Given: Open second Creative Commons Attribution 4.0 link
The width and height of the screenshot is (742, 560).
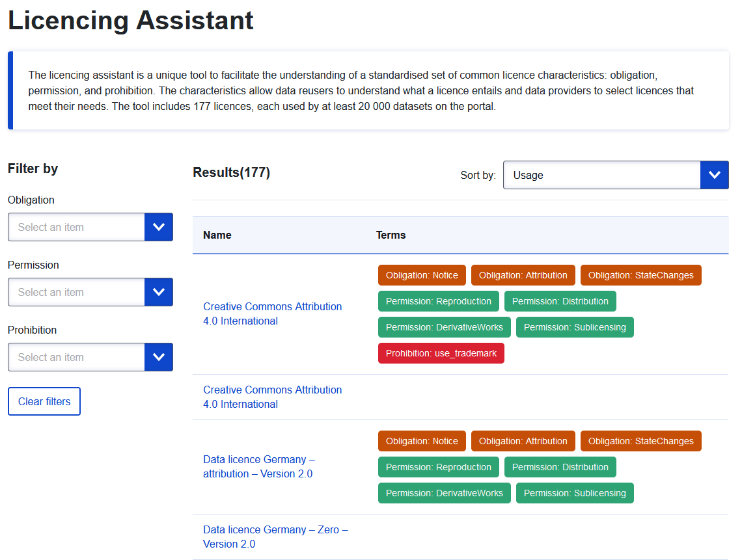Looking at the screenshot, I should [x=272, y=397].
